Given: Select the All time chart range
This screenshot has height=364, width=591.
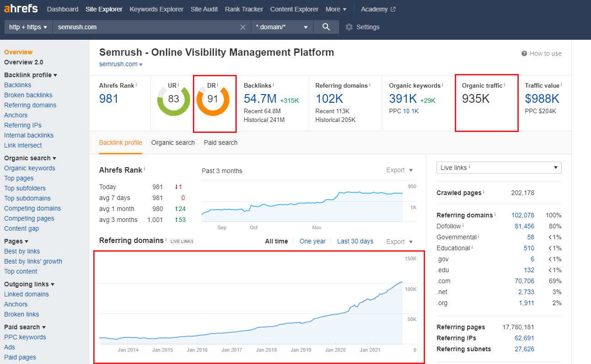Looking at the screenshot, I should pyautogui.click(x=277, y=241).
